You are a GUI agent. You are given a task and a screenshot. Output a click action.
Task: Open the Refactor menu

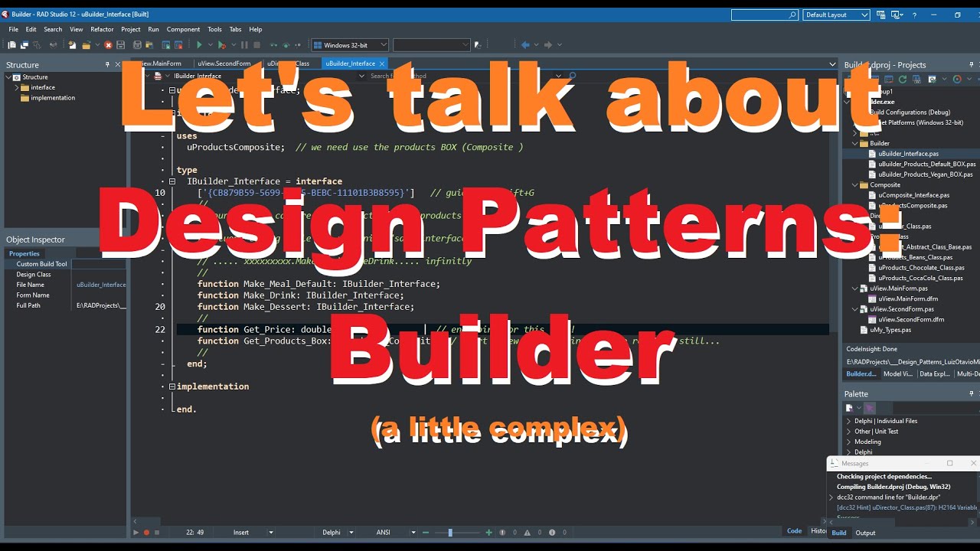tap(102, 29)
